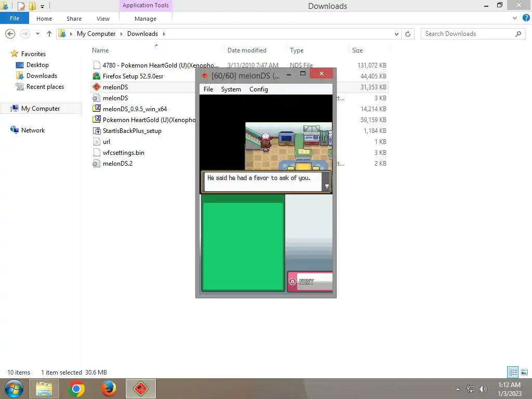The image size is (532, 399).
Task: Click the Back navigation arrow
Action: [x=10, y=34]
